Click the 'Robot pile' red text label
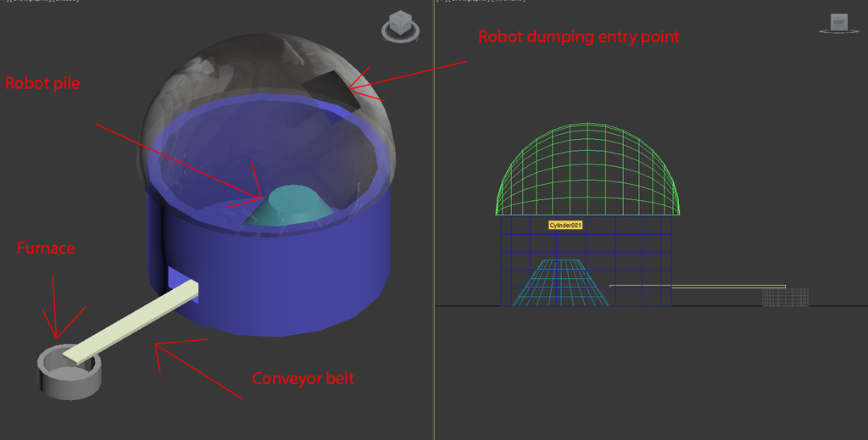 42,83
